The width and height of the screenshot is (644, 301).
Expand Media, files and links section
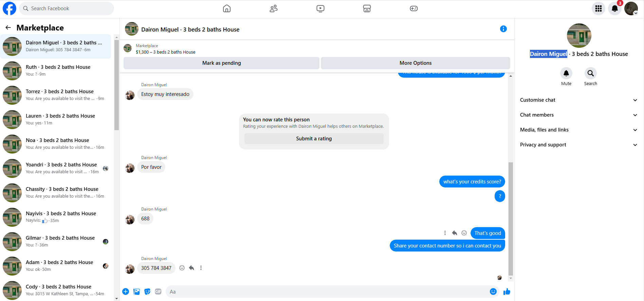(x=578, y=130)
